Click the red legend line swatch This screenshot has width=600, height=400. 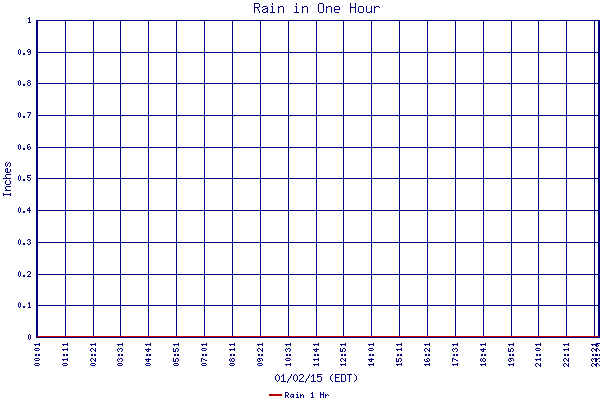(276, 395)
